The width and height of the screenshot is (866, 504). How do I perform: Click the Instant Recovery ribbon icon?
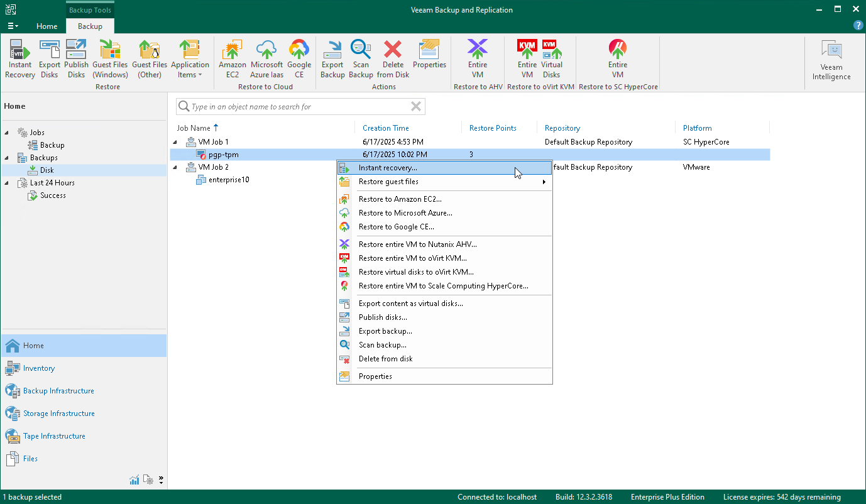point(20,59)
